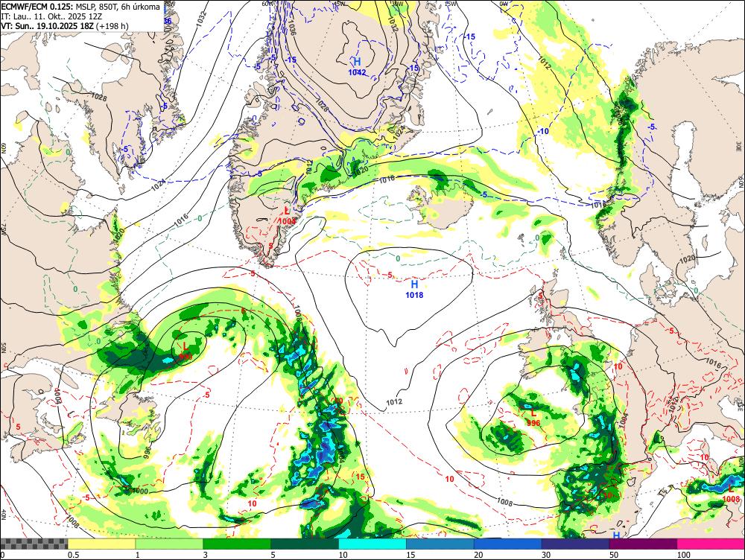Click the red 'L 1008' low over the Mediterranean

coord(731,494)
